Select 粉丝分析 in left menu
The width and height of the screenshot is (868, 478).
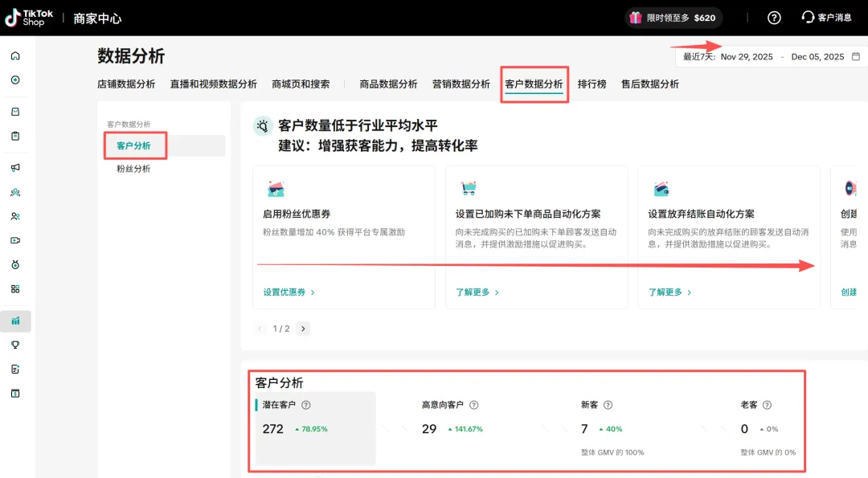(x=133, y=169)
